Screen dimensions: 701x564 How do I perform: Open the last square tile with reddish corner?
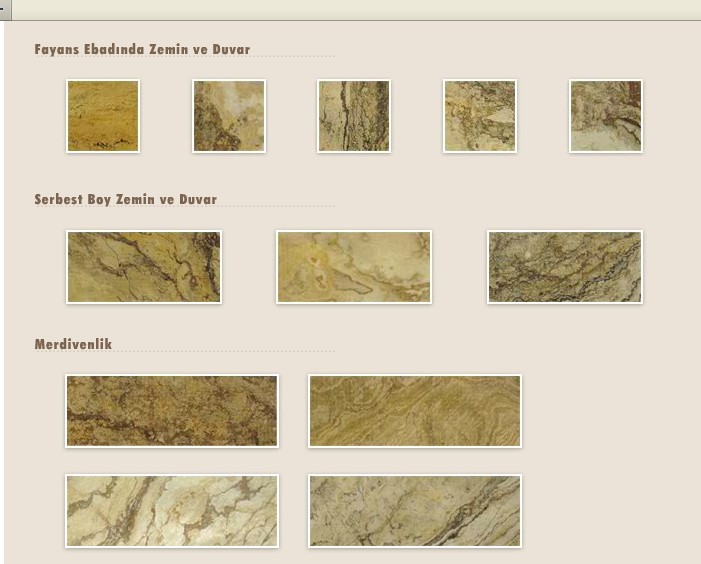pos(606,116)
